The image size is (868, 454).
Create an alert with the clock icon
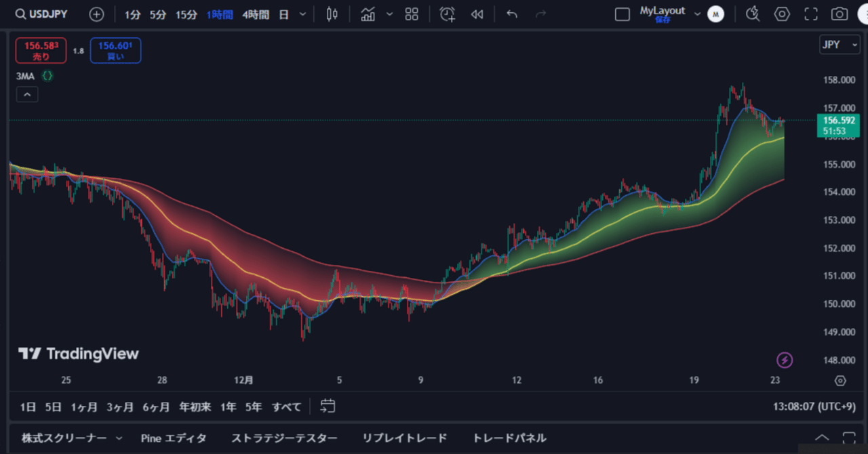point(448,14)
